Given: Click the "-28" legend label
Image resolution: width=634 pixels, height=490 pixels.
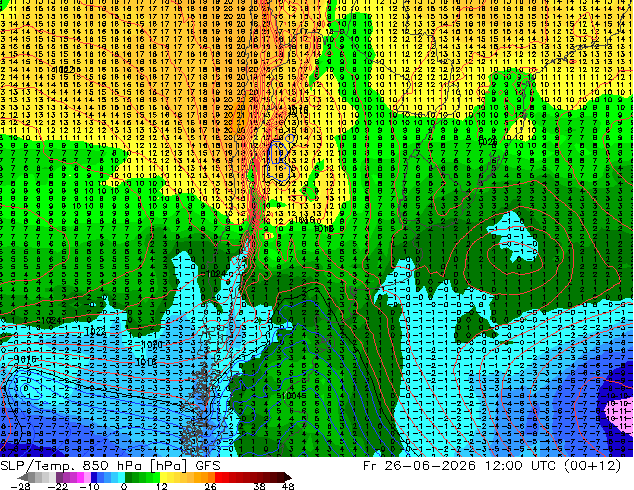Looking at the screenshot, I should 20,486.
